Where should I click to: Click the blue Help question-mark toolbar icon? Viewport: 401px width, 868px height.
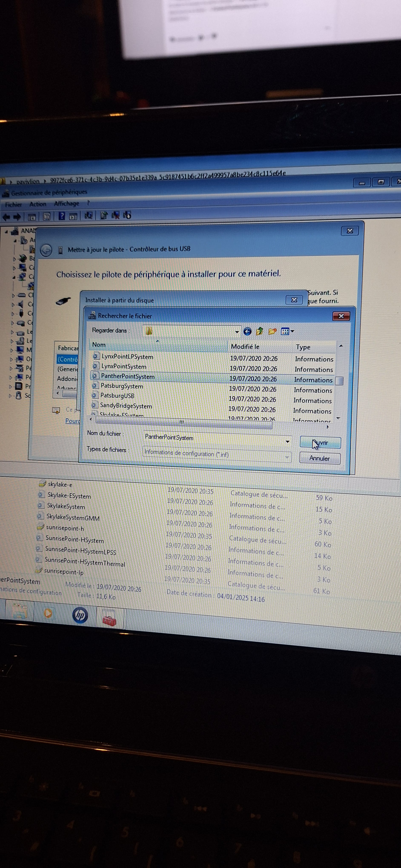(62, 216)
